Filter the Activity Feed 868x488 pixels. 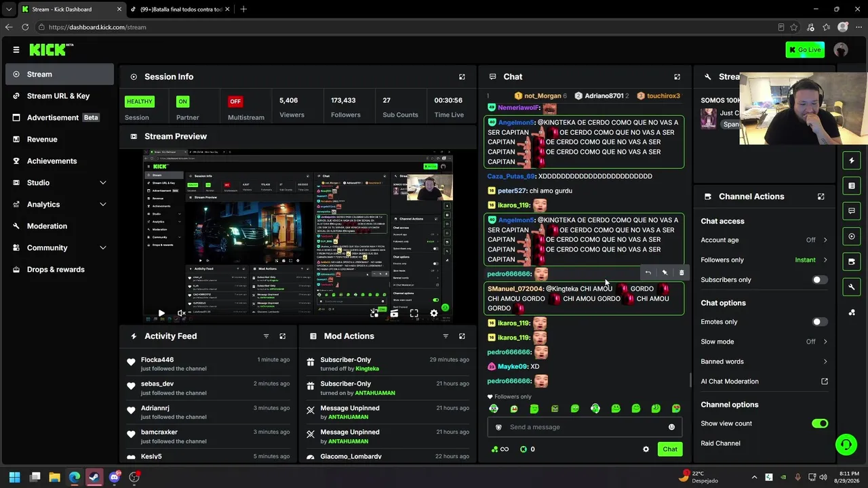[x=266, y=336]
